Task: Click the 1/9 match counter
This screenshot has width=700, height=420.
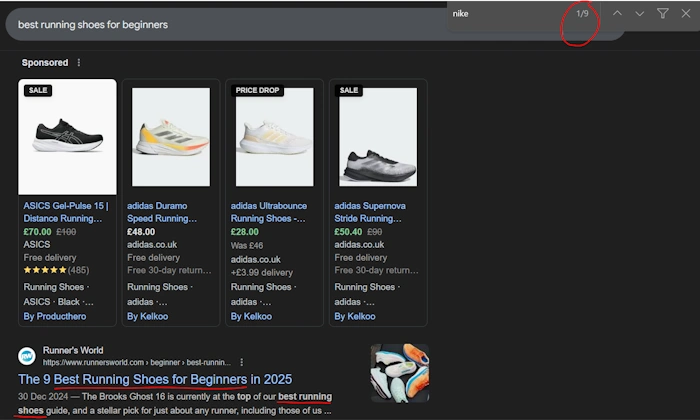Action: (582, 14)
